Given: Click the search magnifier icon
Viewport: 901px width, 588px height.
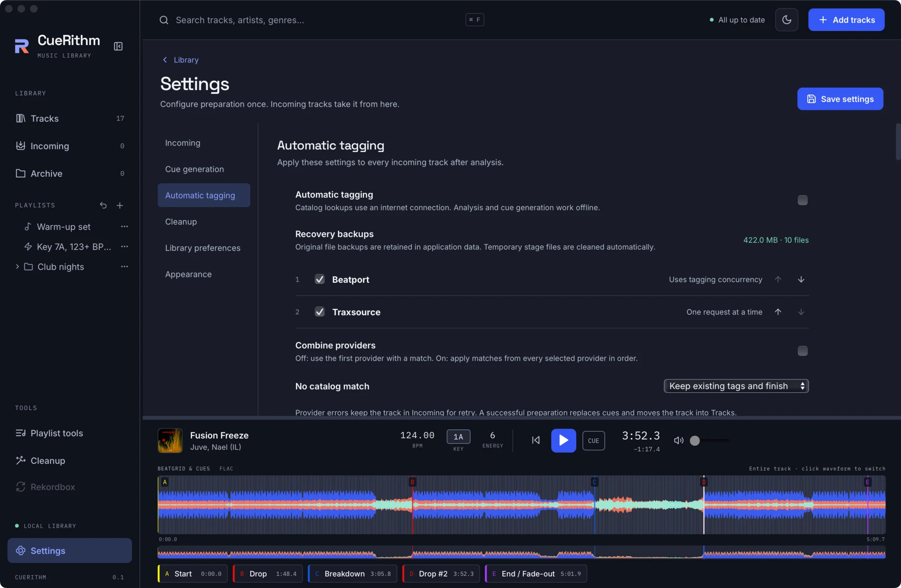Looking at the screenshot, I should (x=164, y=20).
